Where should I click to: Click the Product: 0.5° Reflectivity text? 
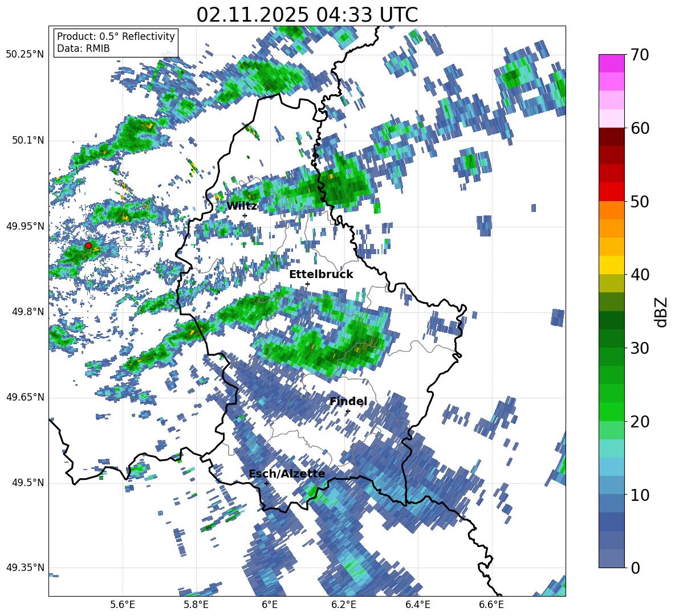click(x=116, y=36)
